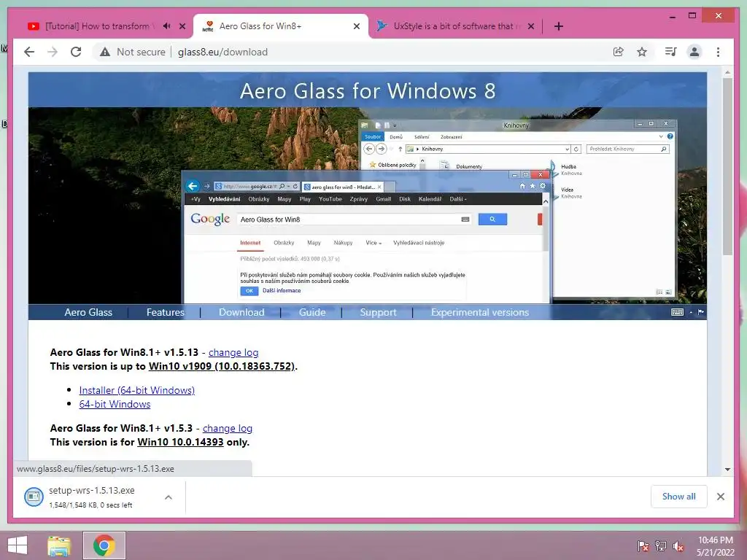Click the Chrome taskbar icon
Viewport: 747px width, 560px height.
coord(104,545)
